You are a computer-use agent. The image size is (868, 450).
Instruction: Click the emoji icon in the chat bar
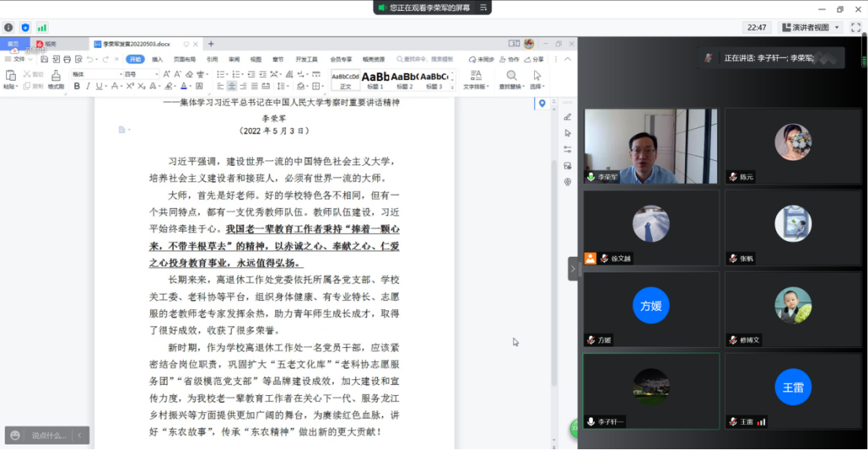tap(14, 435)
